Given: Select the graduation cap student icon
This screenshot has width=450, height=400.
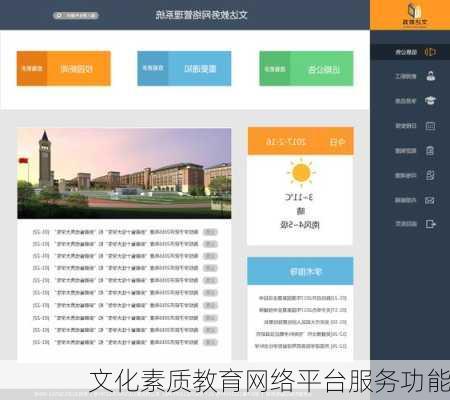Looking at the screenshot, I should coord(430,100).
